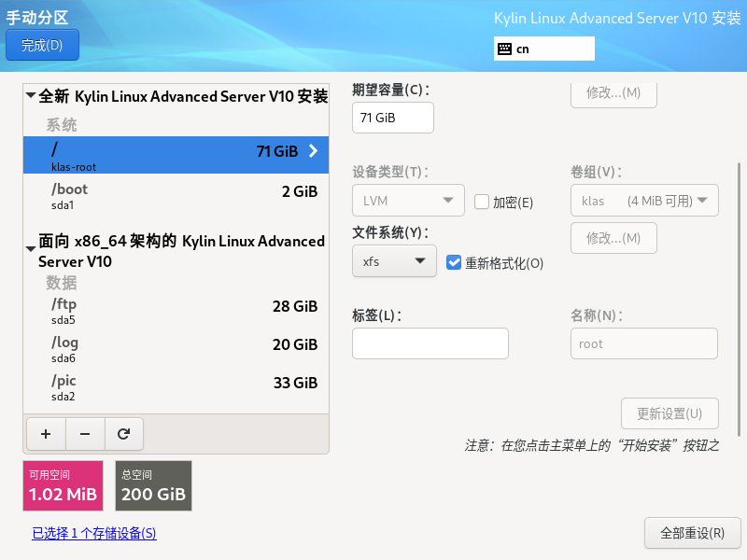Select the /ftp sda5 partition

click(x=176, y=310)
